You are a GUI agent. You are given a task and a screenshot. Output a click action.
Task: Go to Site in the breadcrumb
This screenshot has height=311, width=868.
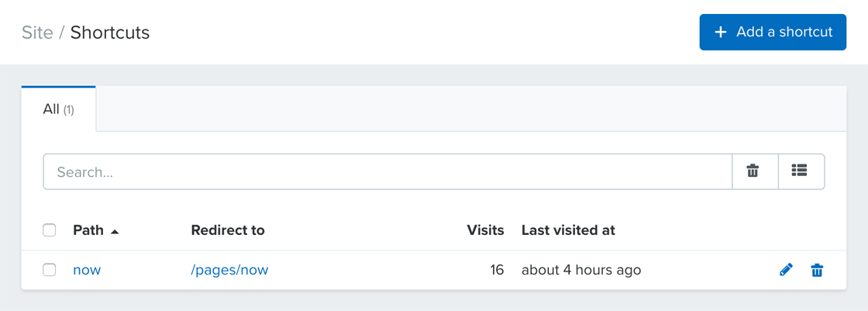pyautogui.click(x=37, y=32)
